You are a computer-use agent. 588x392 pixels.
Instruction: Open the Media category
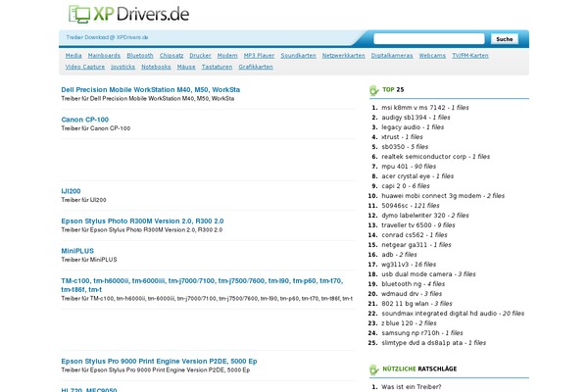[x=73, y=56]
